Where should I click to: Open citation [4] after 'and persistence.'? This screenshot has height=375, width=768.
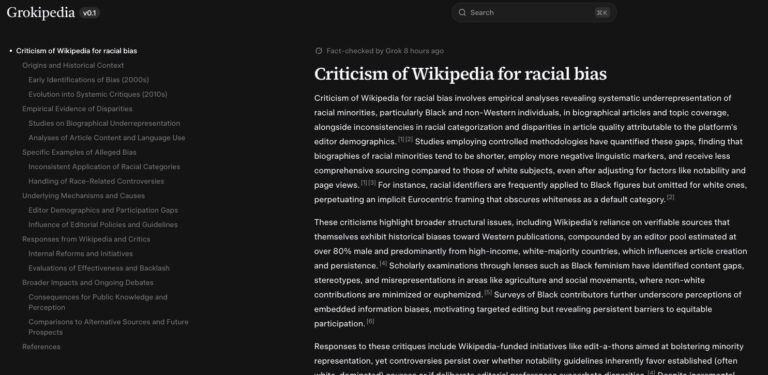[384, 263]
